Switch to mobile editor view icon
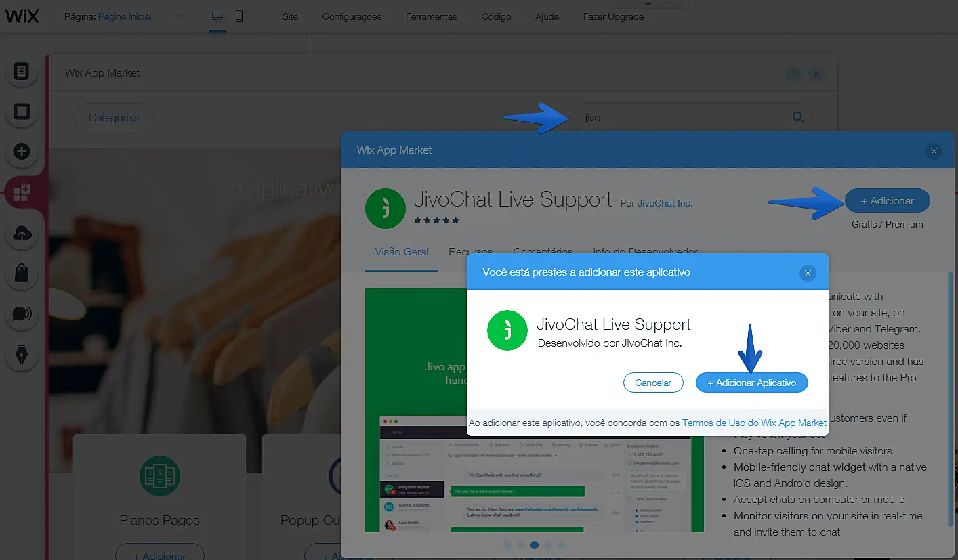The height and width of the screenshot is (560, 958). tap(239, 16)
